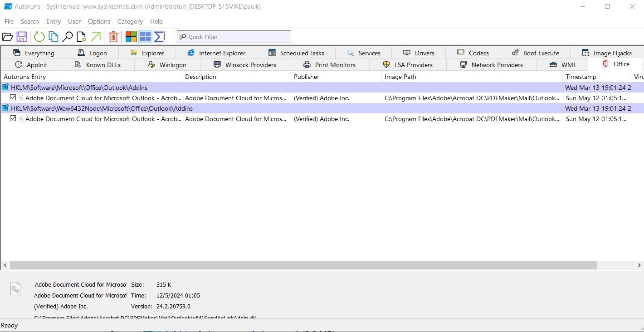
Task: Uncheck first Adobe Document Cloud entry
Action: tap(13, 98)
